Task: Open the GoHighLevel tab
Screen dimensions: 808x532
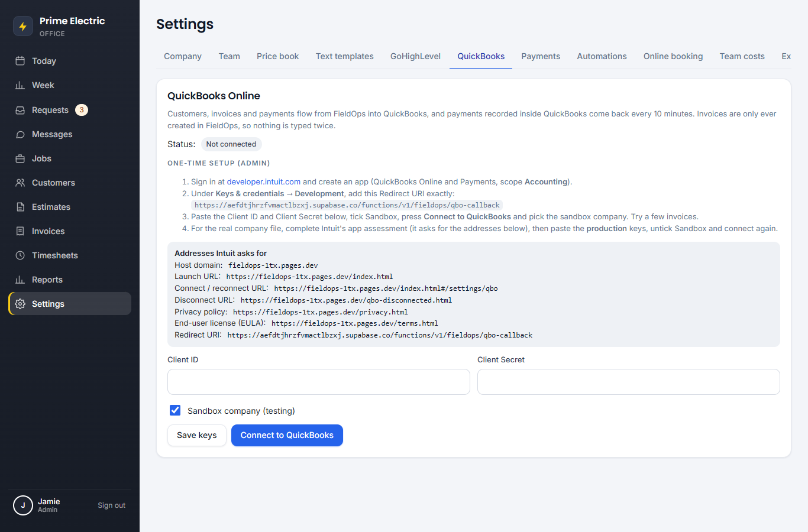Action: pos(415,56)
